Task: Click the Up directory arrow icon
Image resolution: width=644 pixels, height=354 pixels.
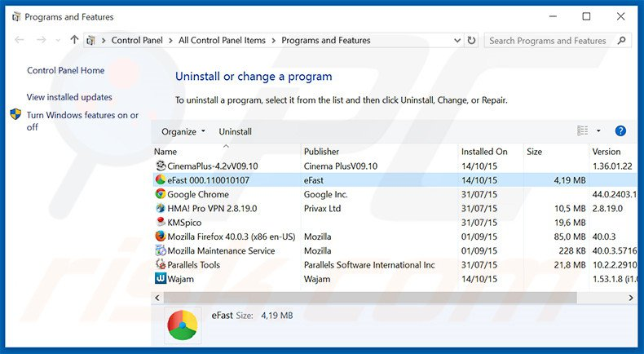Action: pos(75,40)
